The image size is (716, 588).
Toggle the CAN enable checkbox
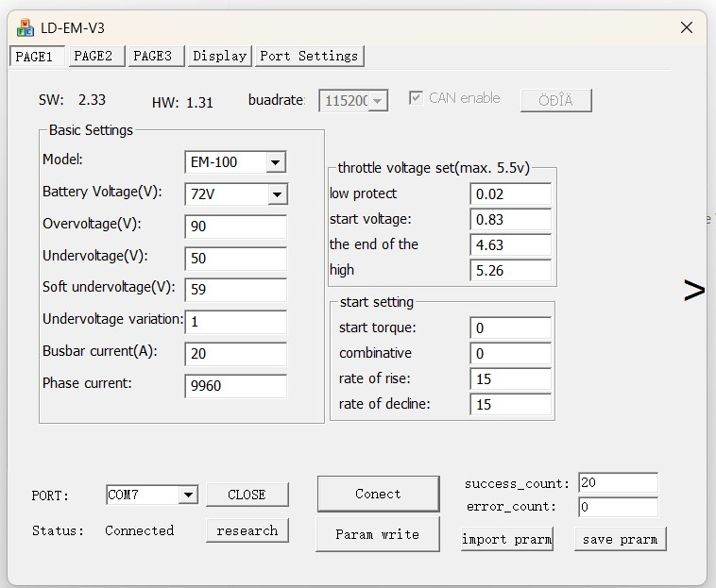pyautogui.click(x=416, y=98)
